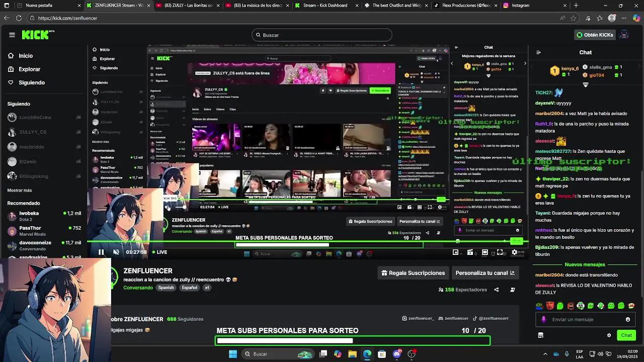
Task: Click the Español tag
Action: (x=190, y=288)
